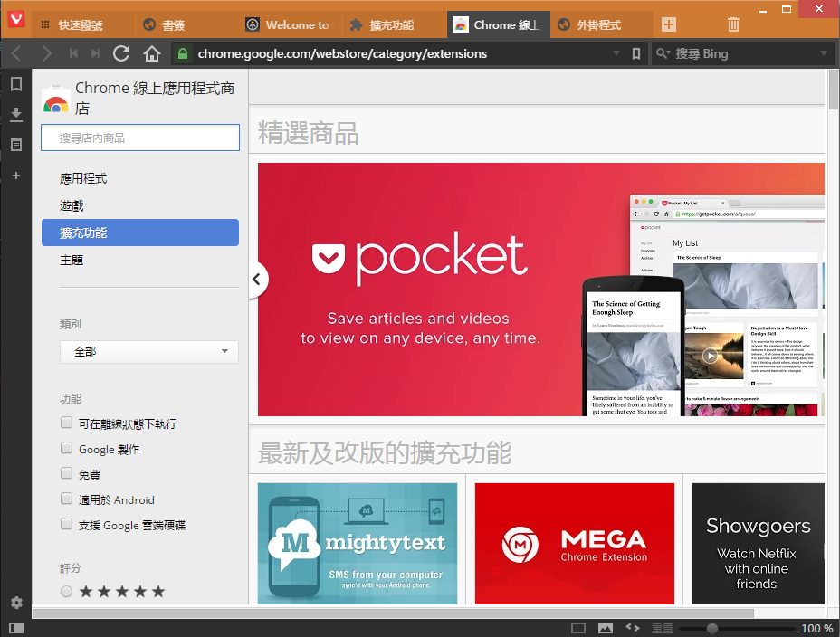Select the Chrome 線上 tab
Viewport: 840px width, 637px height.
pos(498,24)
